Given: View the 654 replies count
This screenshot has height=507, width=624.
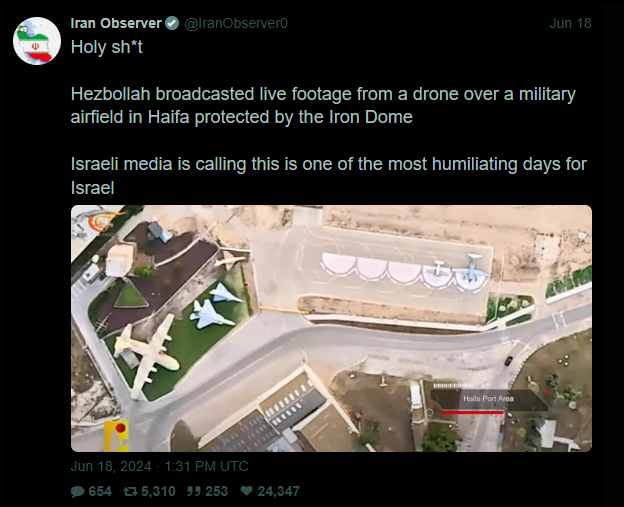Looking at the screenshot, I should pos(100,491).
